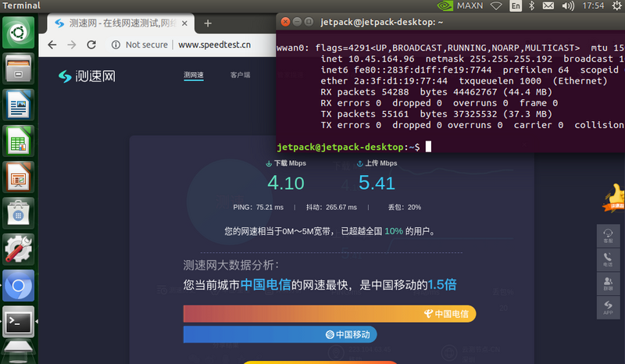The width and height of the screenshot is (625, 364).
Task: Click RX packets 54288 terminal line
Action: pos(437,92)
